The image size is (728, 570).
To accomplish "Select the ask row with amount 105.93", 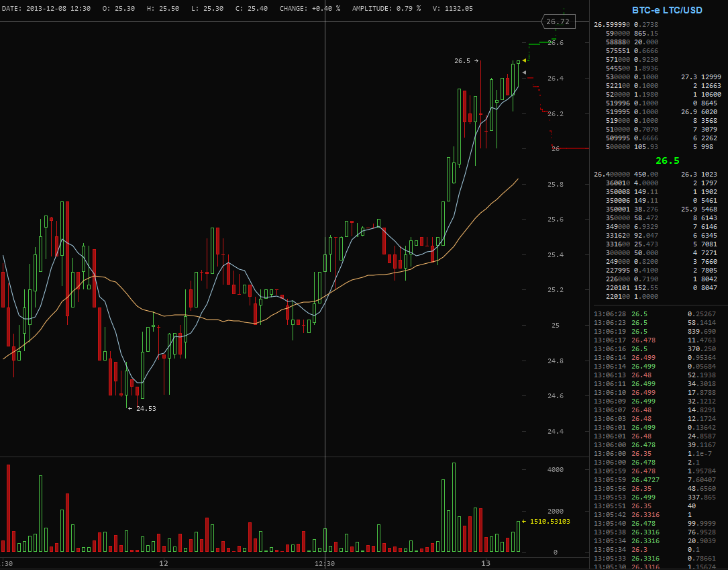I will (632, 146).
